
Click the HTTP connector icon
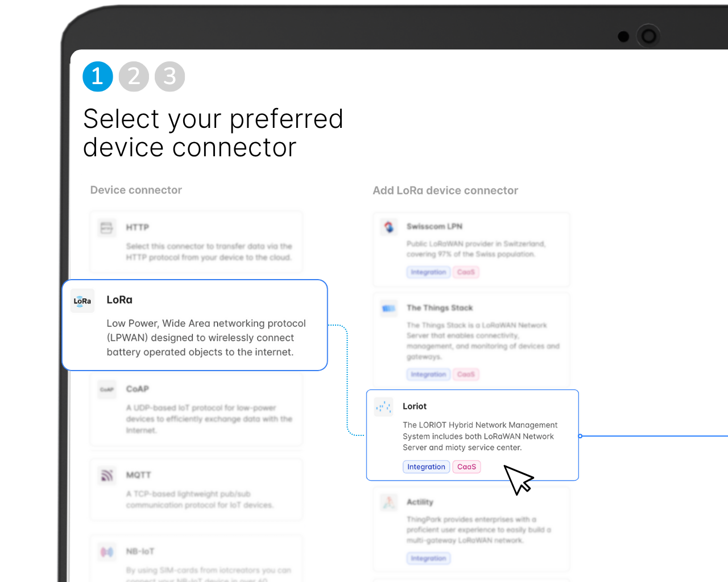pos(106,228)
